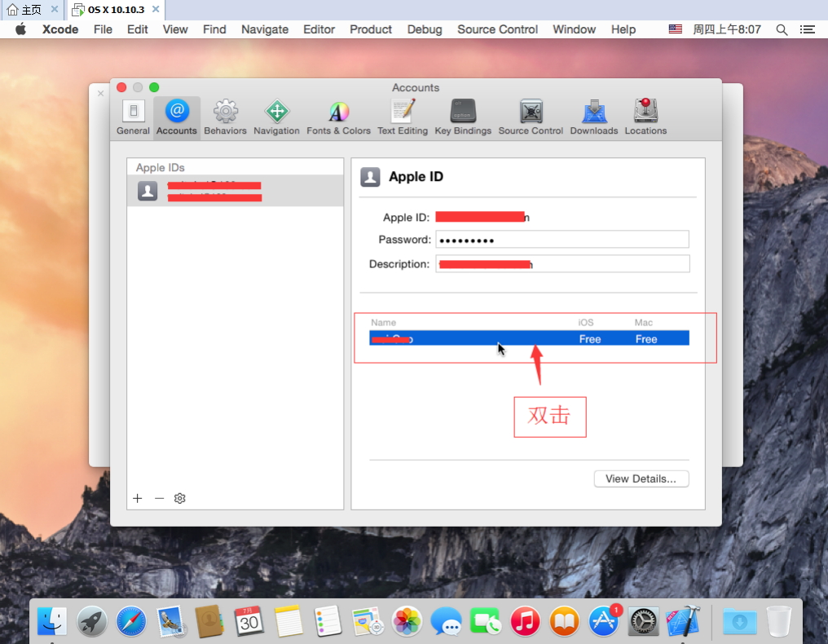The image size is (828, 644).
Task: Click the US flag input source icon
Action: (x=676, y=29)
